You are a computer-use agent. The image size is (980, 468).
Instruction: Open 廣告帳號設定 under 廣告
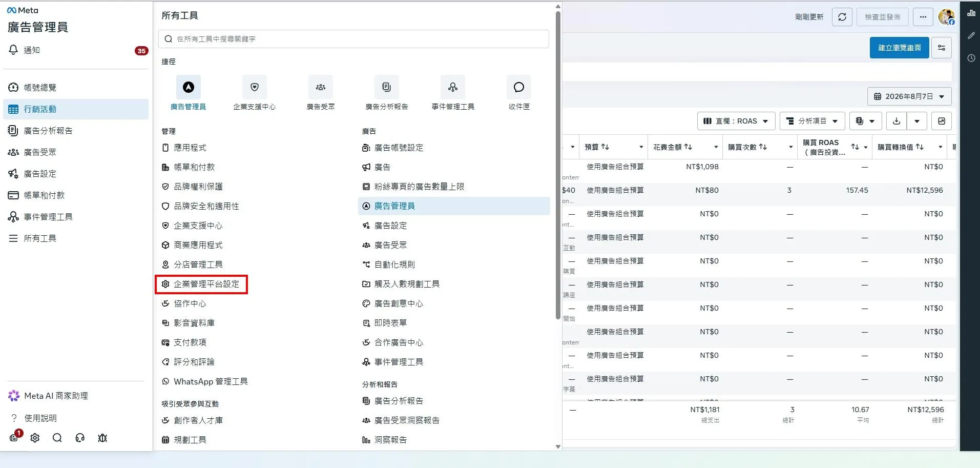click(x=392, y=148)
